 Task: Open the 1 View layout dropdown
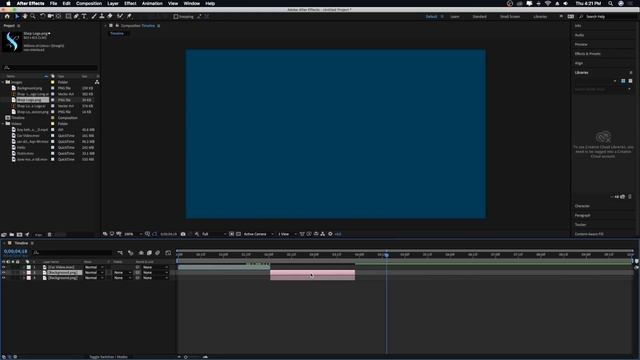[287, 234]
